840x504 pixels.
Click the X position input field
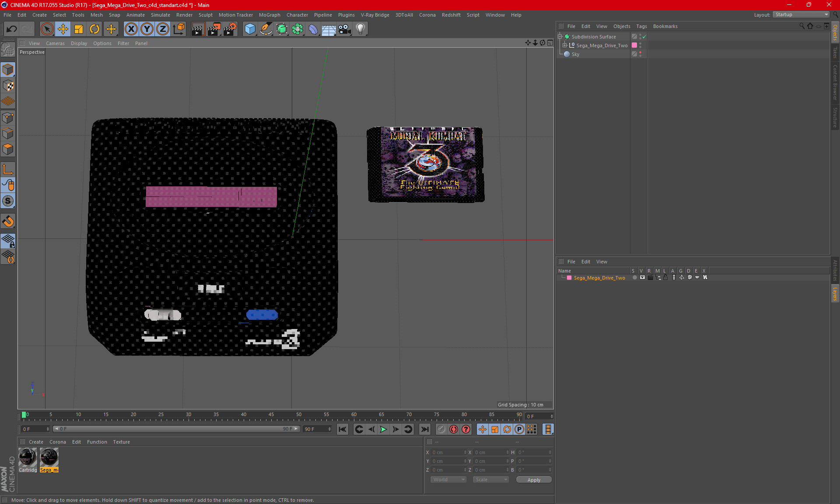pos(448,452)
